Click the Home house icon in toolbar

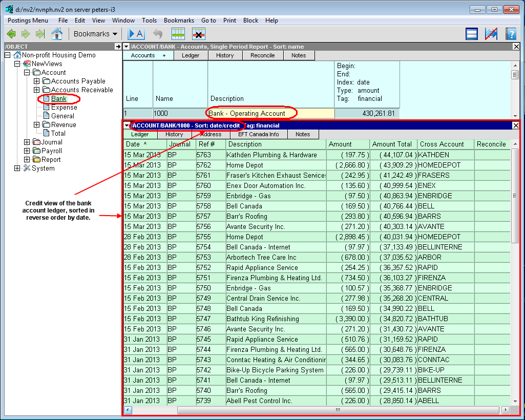[57, 34]
